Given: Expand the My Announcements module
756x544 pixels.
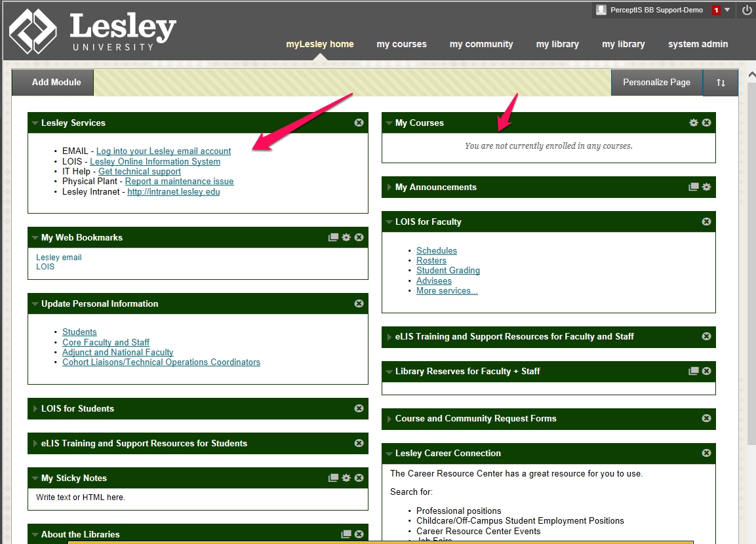Looking at the screenshot, I should click(x=389, y=187).
